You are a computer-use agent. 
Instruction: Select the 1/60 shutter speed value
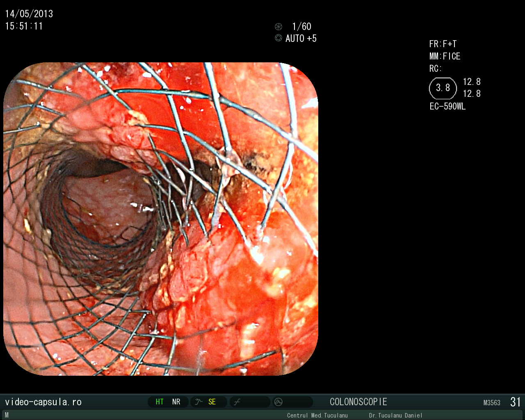point(301,27)
